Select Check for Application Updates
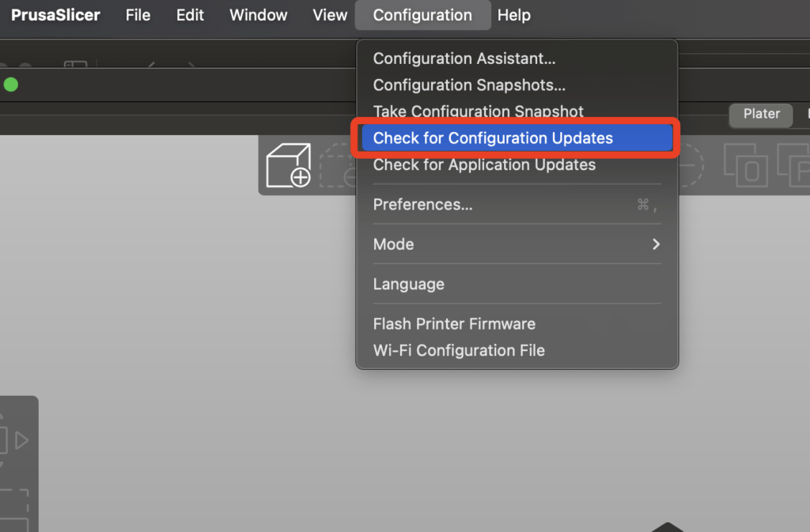This screenshot has height=532, width=810. click(484, 164)
